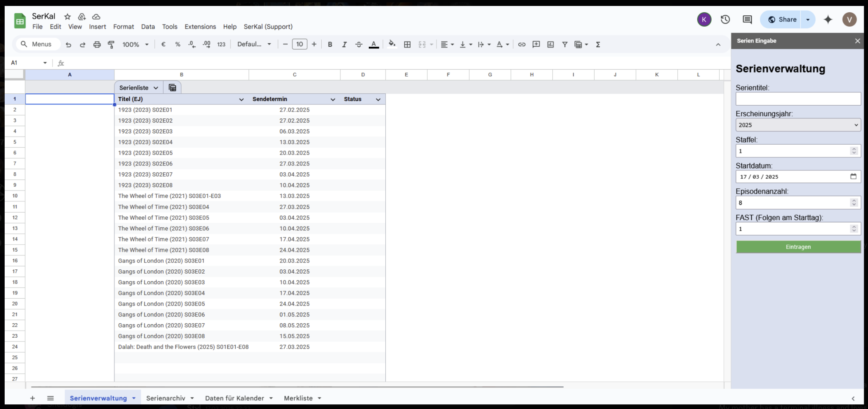This screenshot has width=868, height=409.
Task: Open the Extensions menu
Action: click(200, 27)
